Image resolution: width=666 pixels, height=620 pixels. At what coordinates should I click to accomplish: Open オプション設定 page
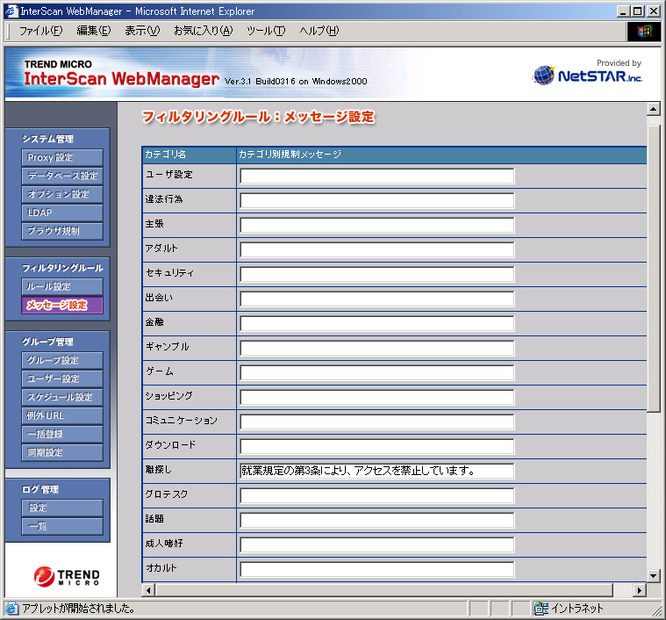click(62, 194)
